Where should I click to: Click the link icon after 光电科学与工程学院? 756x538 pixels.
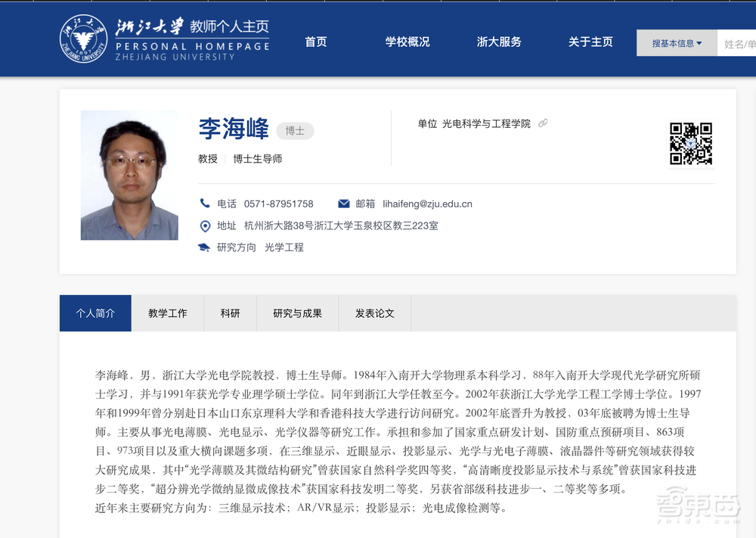[x=542, y=123]
